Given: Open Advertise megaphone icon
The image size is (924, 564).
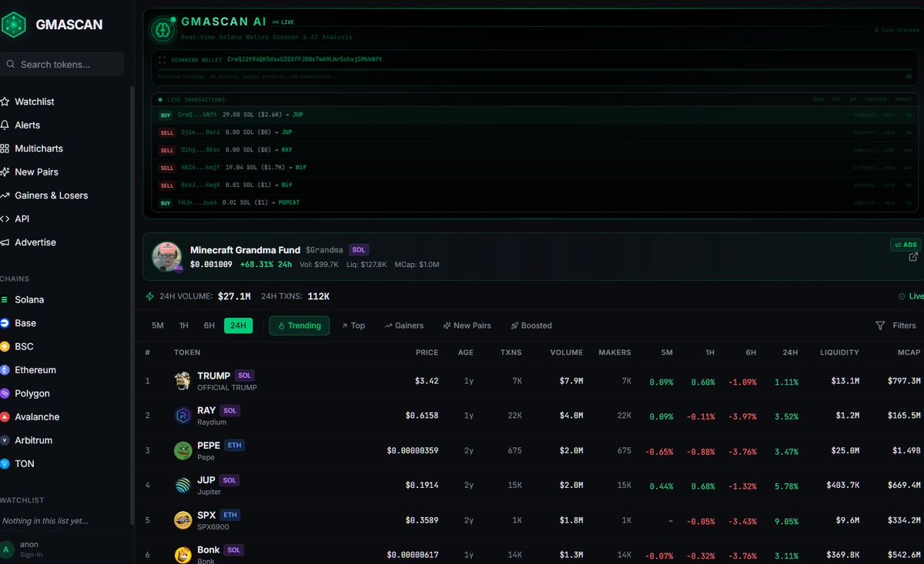Looking at the screenshot, I should coord(5,242).
